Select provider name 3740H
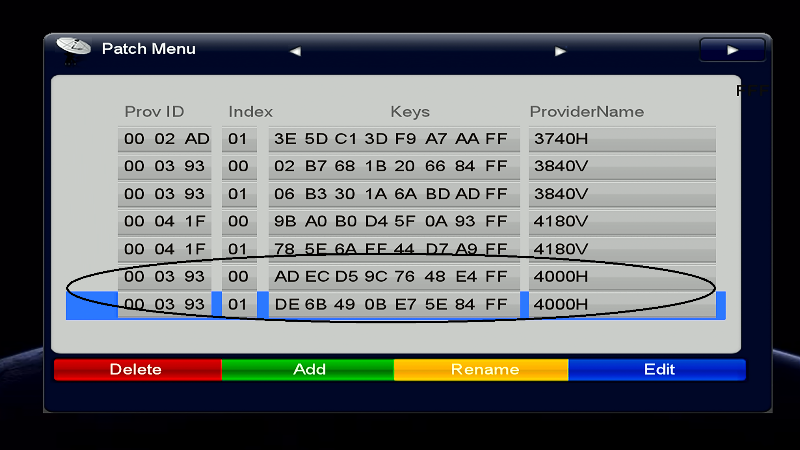 [622, 139]
